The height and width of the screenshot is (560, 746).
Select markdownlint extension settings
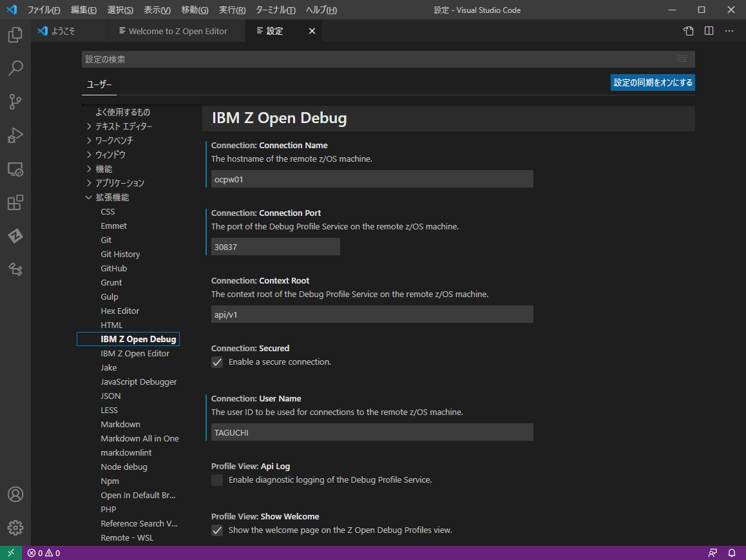pos(126,453)
